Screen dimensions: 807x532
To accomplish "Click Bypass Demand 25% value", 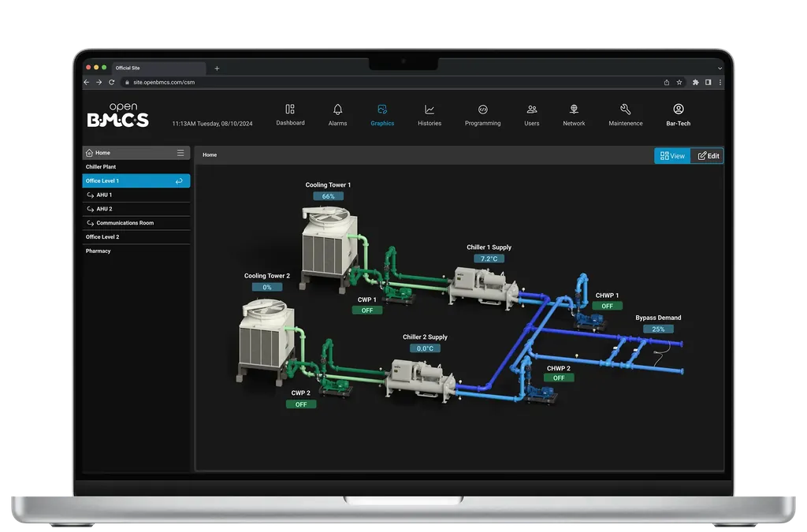I will coord(658,329).
